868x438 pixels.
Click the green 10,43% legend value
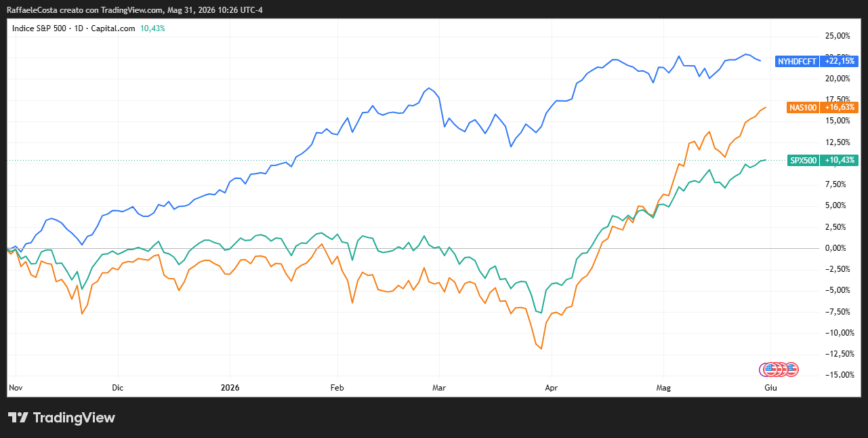(152, 28)
